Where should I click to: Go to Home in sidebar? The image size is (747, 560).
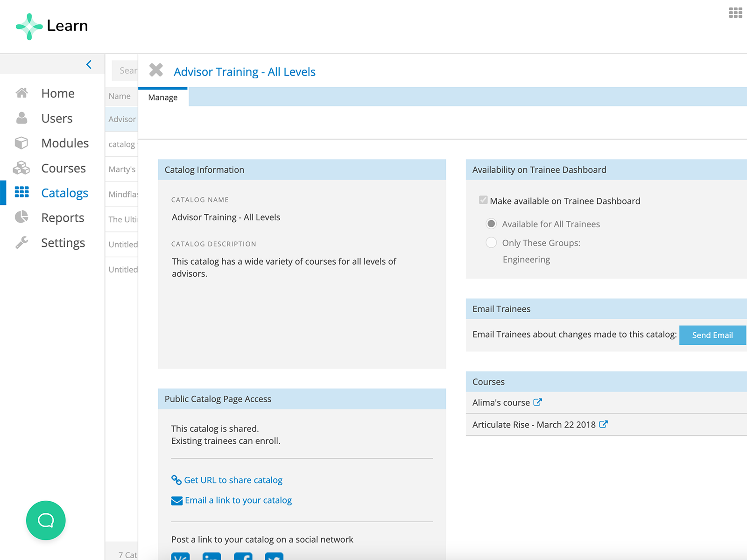57,93
